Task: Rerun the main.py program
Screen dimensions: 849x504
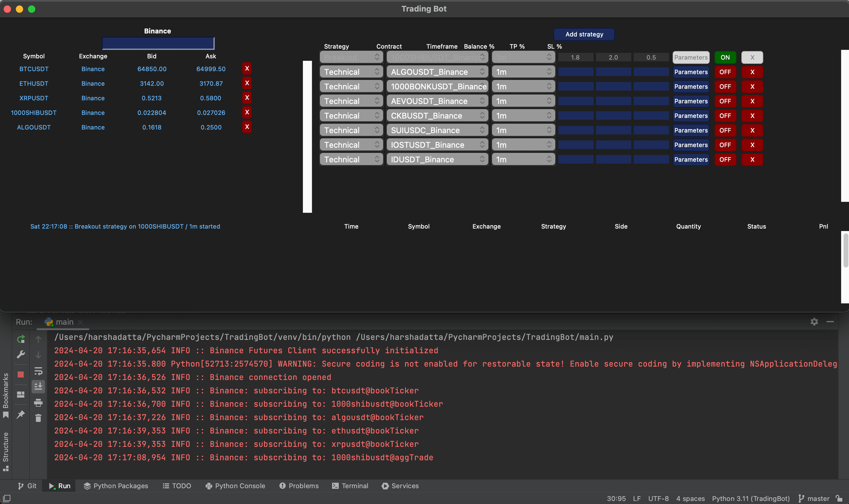Action: 21,339
